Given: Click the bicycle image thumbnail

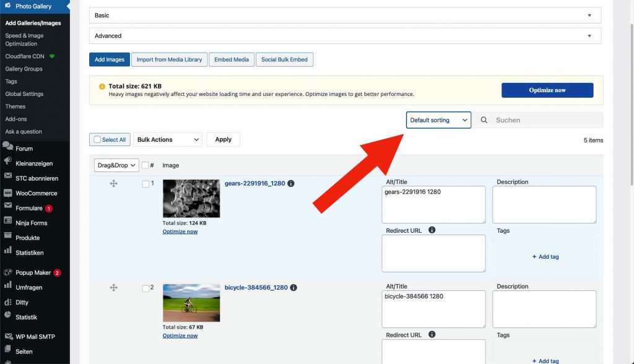Looking at the screenshot, I should [191, 303].
